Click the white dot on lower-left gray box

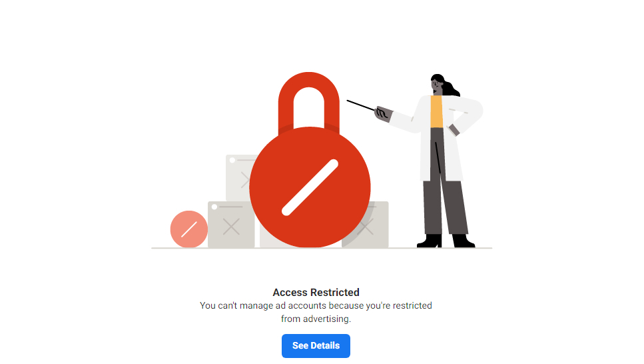click(x=214, y=207)
